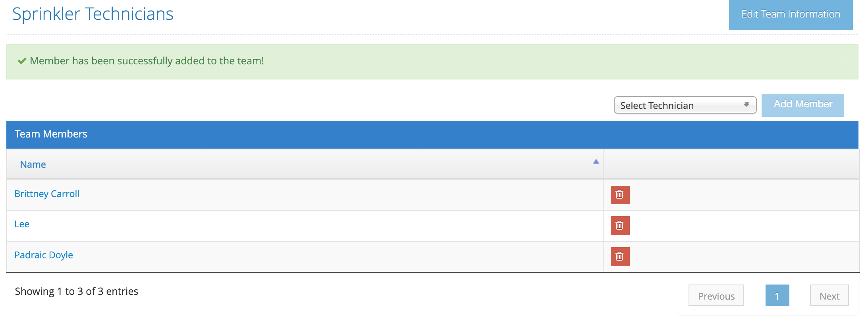The height and width of the screenshot is (333, 868).
Task: Click trash icon for Padraic Doyle
Action: click(x=620, y=257)
